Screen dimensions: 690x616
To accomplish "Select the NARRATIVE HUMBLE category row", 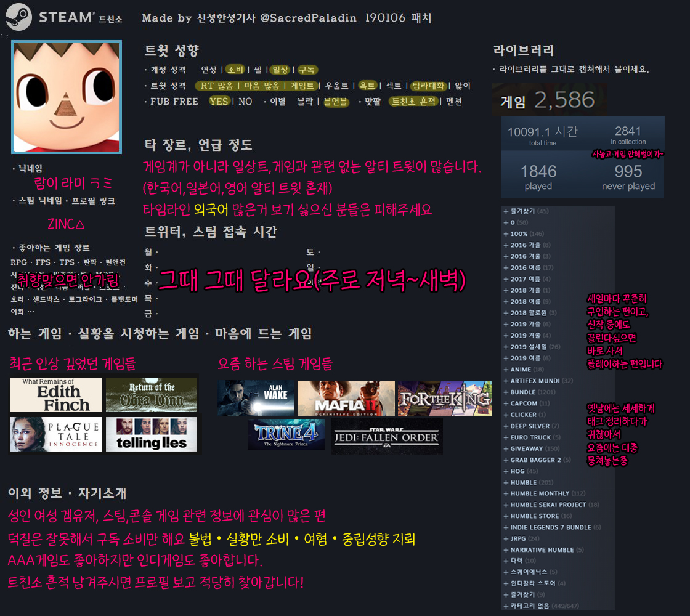I will point(543,550).
